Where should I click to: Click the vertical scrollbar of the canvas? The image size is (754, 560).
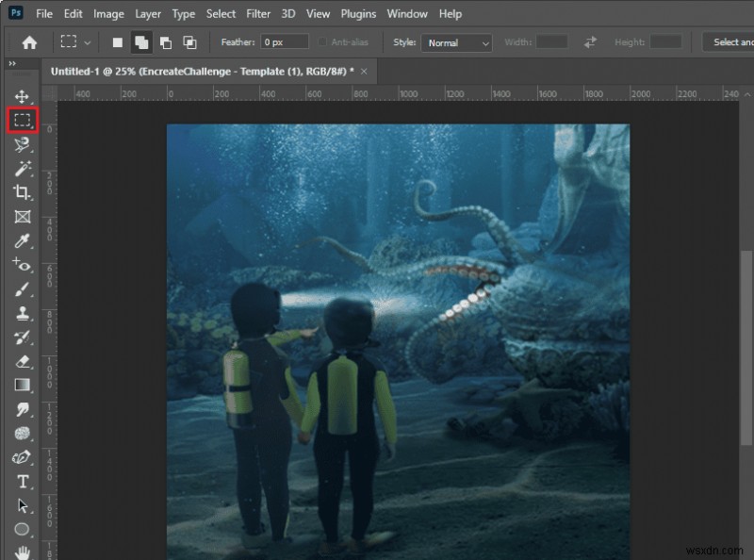tap(746, 349)
